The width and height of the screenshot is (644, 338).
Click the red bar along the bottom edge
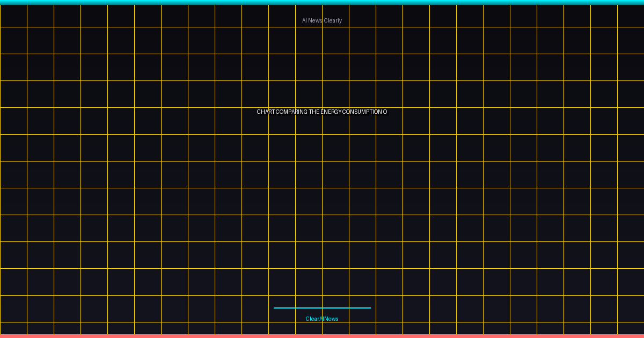tap(322, 336)
